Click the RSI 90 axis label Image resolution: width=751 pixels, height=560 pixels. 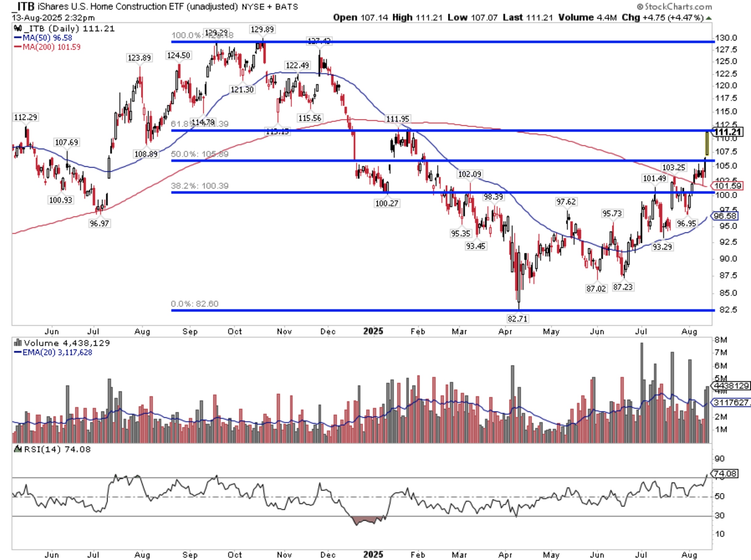click(720, 459)
